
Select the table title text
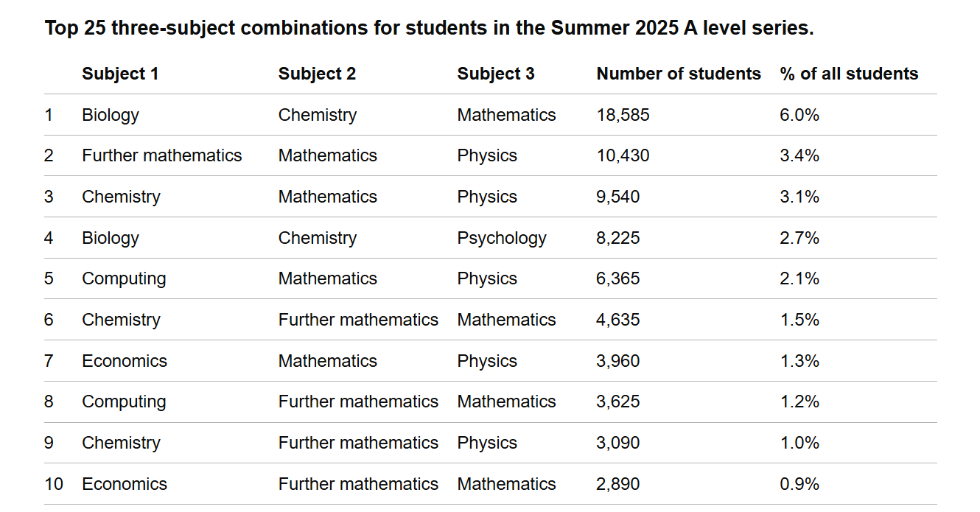[x=429, y=29]
